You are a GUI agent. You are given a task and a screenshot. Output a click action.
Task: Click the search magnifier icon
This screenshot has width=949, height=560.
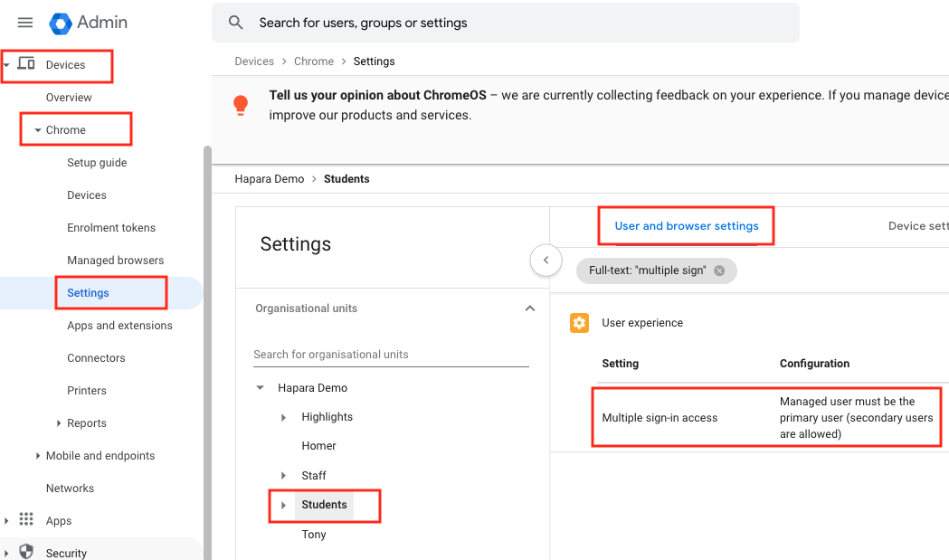coord(235,23)
